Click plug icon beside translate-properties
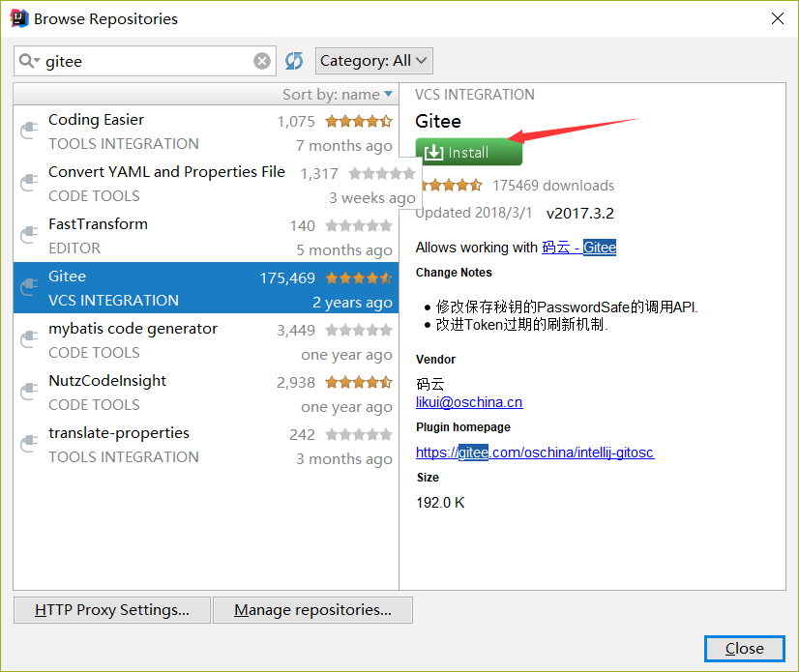 coord(29,444)
